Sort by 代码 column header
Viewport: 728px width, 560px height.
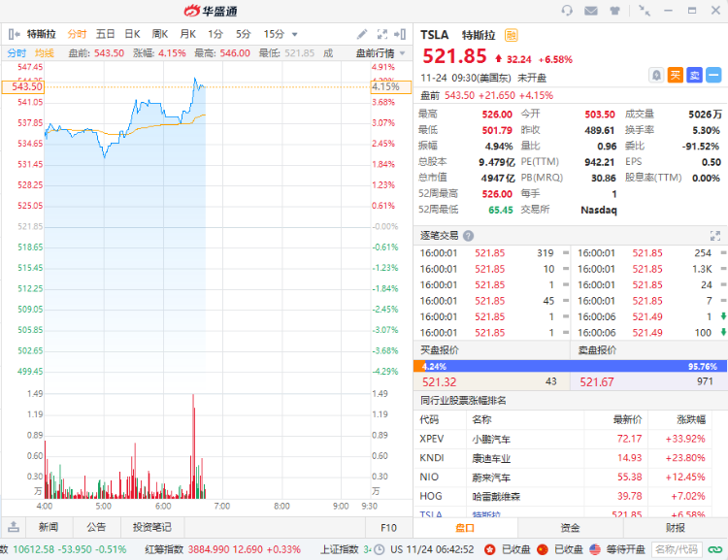[x=429, y=420]
